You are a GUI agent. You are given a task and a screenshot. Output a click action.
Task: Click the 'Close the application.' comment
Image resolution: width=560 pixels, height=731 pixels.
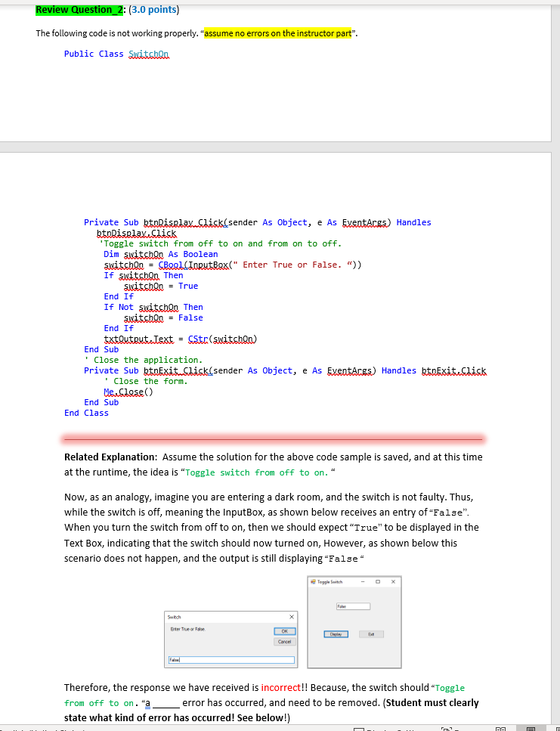pyautogui.click(x=144, y=360)
